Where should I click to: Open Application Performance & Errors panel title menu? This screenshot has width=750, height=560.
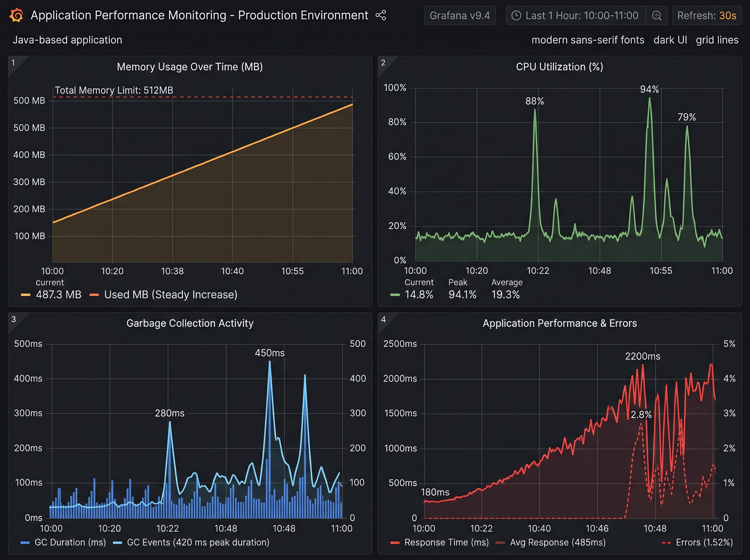coord(560,323)
